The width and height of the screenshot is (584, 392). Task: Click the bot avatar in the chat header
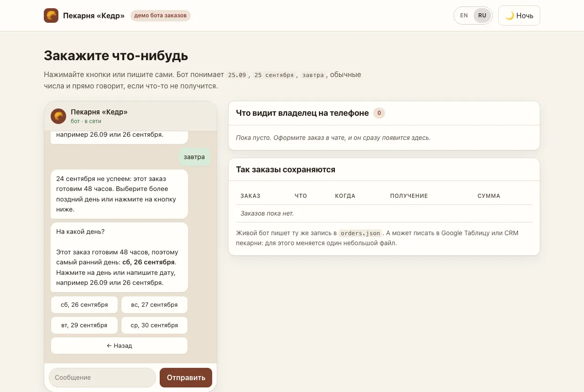[58, 116]
